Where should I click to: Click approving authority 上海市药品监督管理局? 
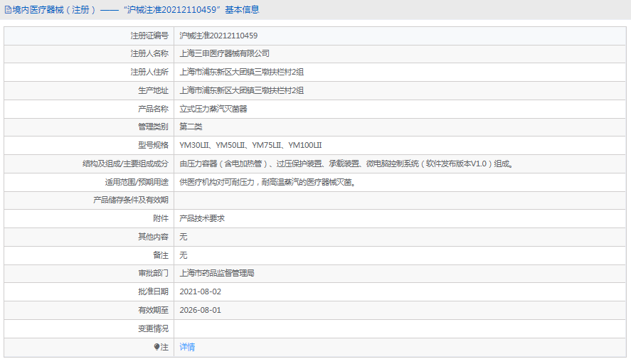(x=217, y=273)
